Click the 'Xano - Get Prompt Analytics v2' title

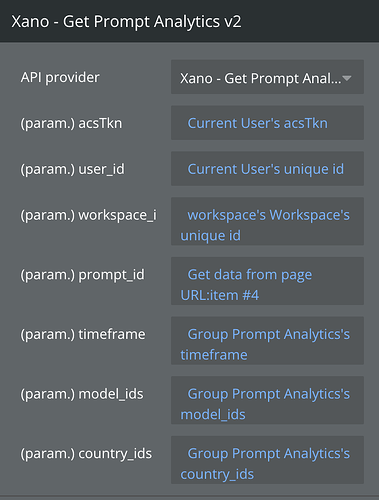pos(126,22)
